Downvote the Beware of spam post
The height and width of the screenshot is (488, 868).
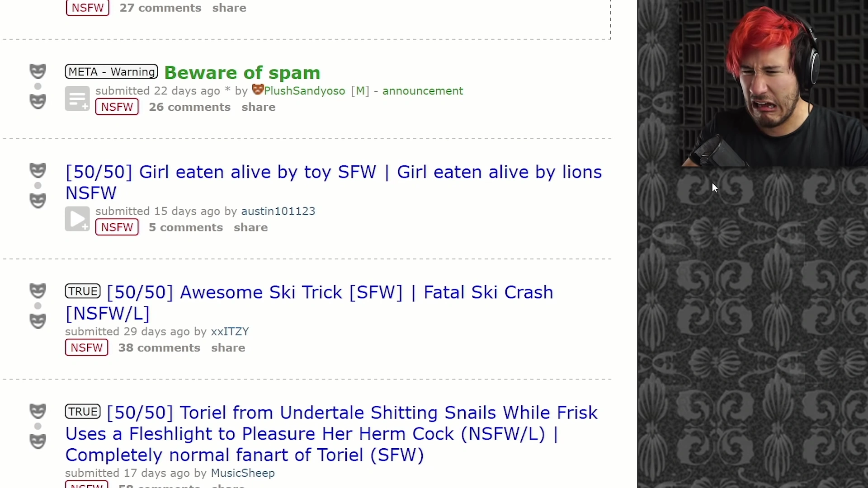(38, 101)
